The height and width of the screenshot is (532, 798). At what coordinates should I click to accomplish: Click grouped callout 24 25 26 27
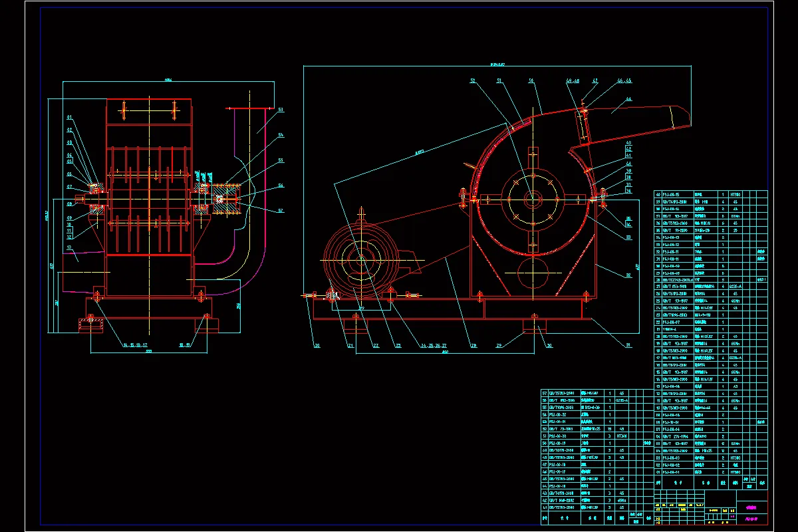click(433, 345)
